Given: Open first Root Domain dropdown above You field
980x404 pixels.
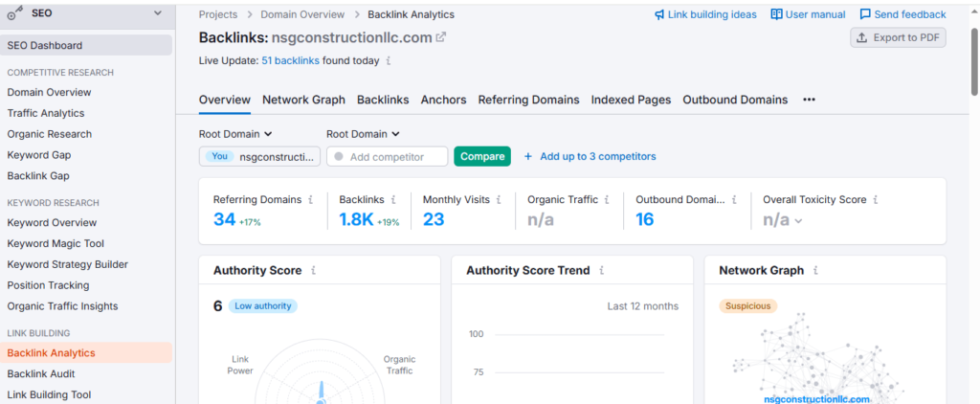Looking at the screenshot, I should tap(235, 134).
